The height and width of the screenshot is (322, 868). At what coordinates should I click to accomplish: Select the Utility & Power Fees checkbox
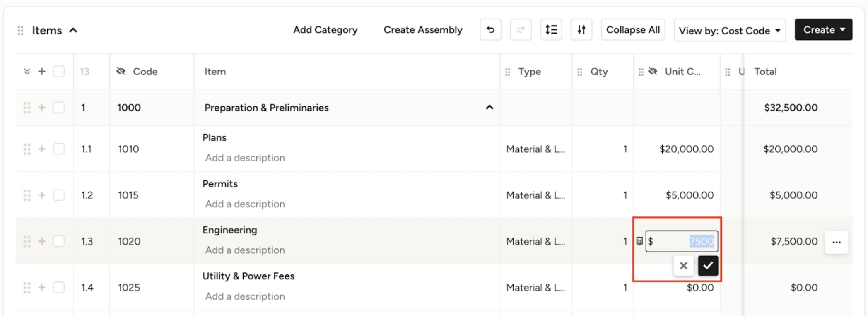point(59,287)
